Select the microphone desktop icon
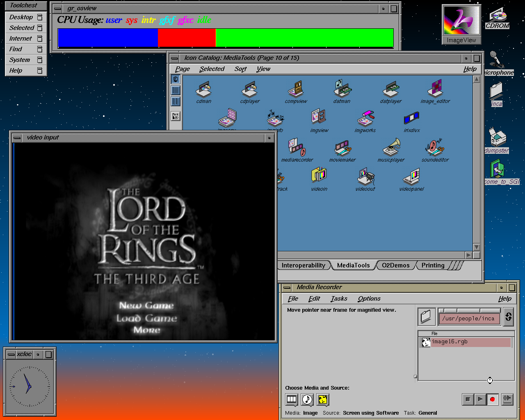The width and height of the screenshot is (525, 420). (498, 63)
